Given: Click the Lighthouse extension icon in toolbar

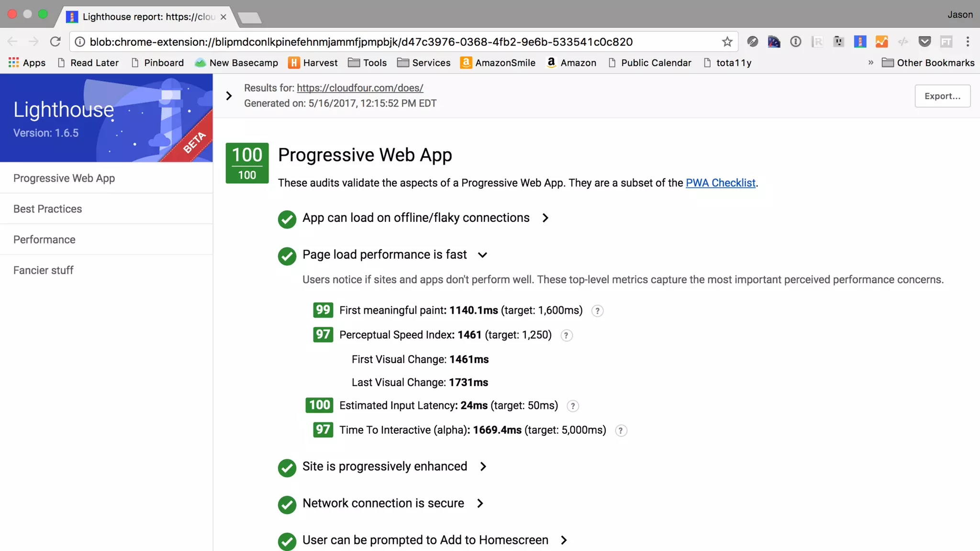Looking at the screenshot, I should click(860, 42).
